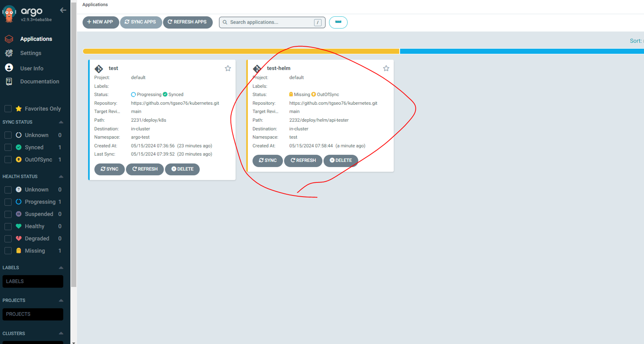The height and width of the screenshot is (344, 644).
Task: Collapse sidebar with the back arrow
Action: point(63,10)
